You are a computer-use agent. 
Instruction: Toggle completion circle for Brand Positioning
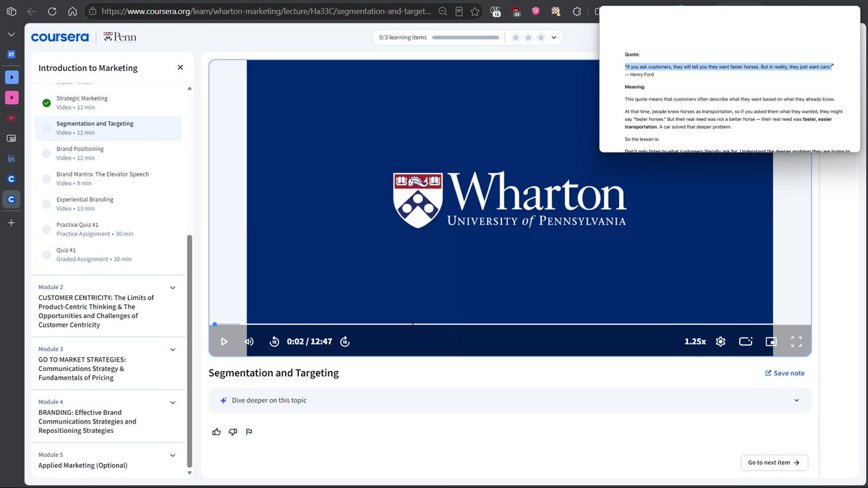(46, 153)
